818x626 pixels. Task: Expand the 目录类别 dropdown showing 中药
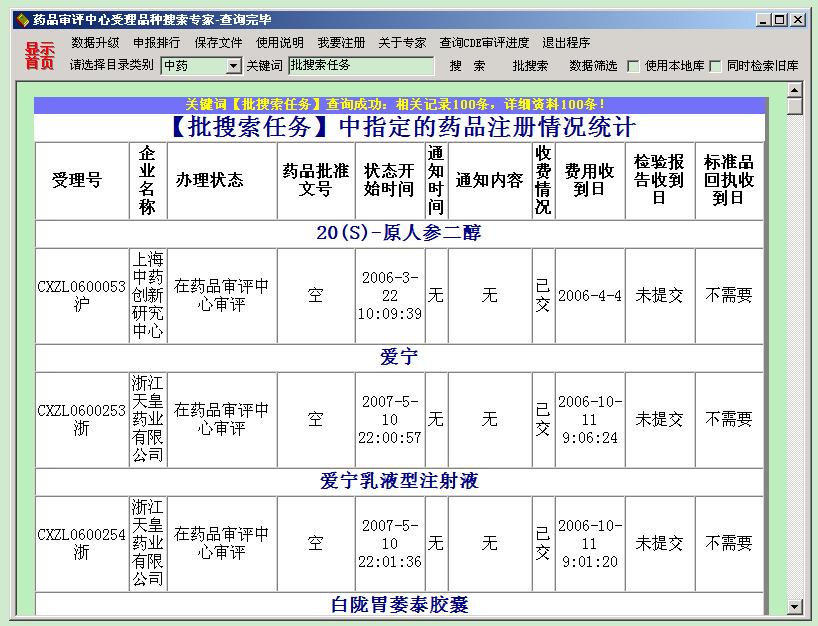(x=201, y=66)
